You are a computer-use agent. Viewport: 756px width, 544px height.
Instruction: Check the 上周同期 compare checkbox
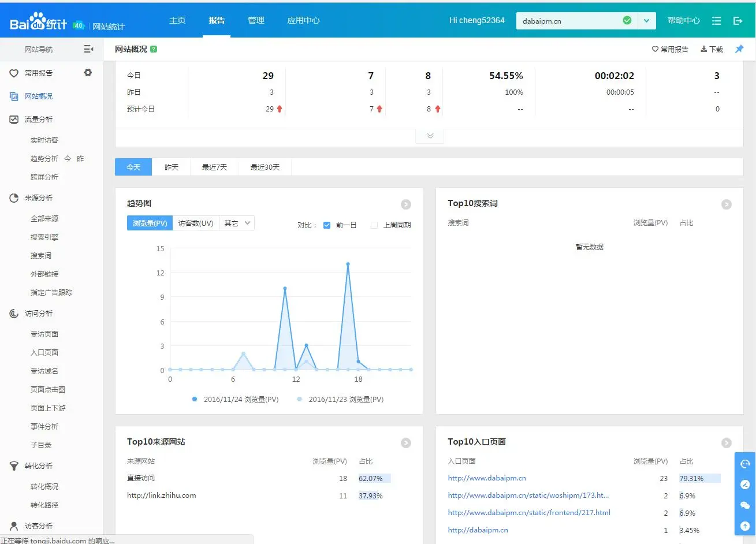374,225
